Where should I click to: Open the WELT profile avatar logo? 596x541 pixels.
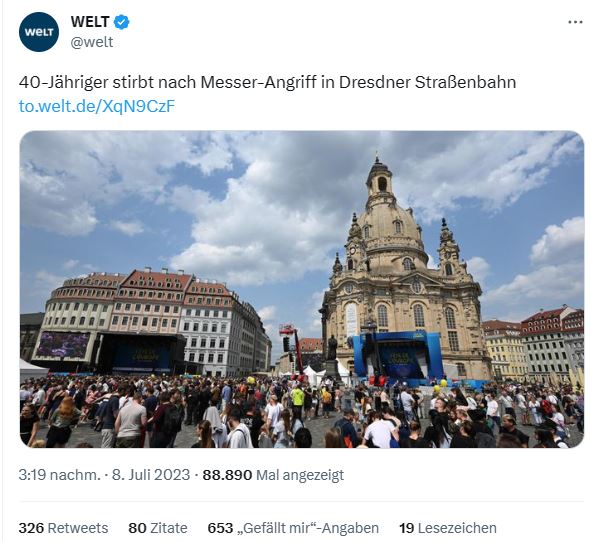(39, 32)
